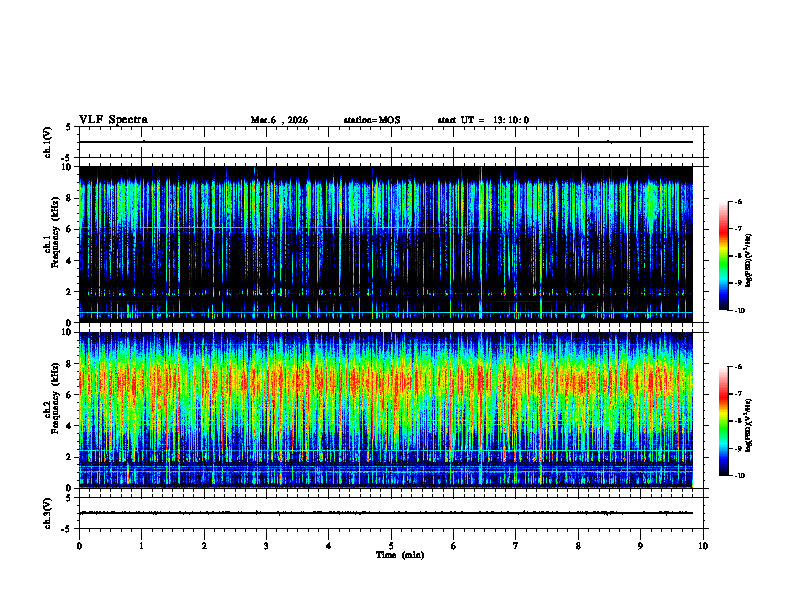Click time axis tick label "9"

pyautogui.click(x=640, y=546)
